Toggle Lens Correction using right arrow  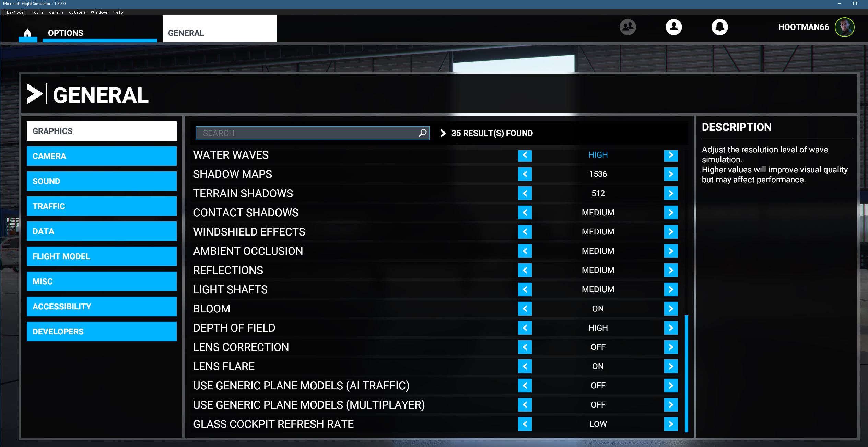tap(671, 347)
